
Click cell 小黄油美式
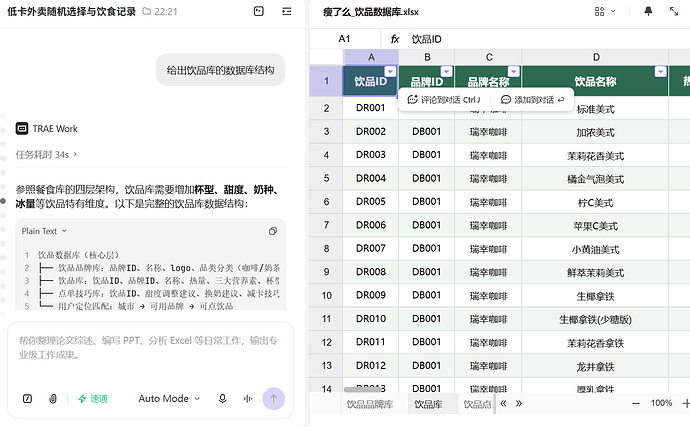[x=595, y=250]
